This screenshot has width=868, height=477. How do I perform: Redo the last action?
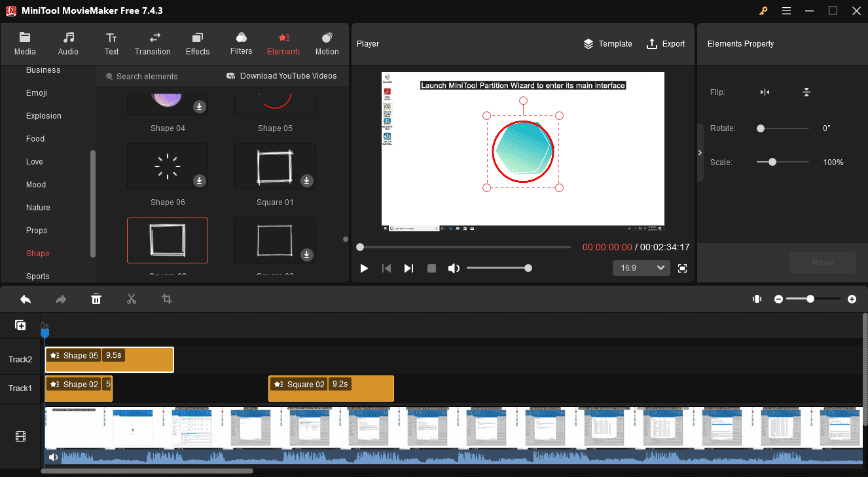tap(61, 299)
